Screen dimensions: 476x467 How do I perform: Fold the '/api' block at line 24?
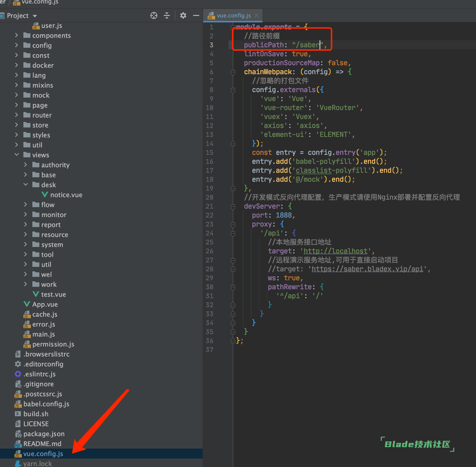(233, 233)
